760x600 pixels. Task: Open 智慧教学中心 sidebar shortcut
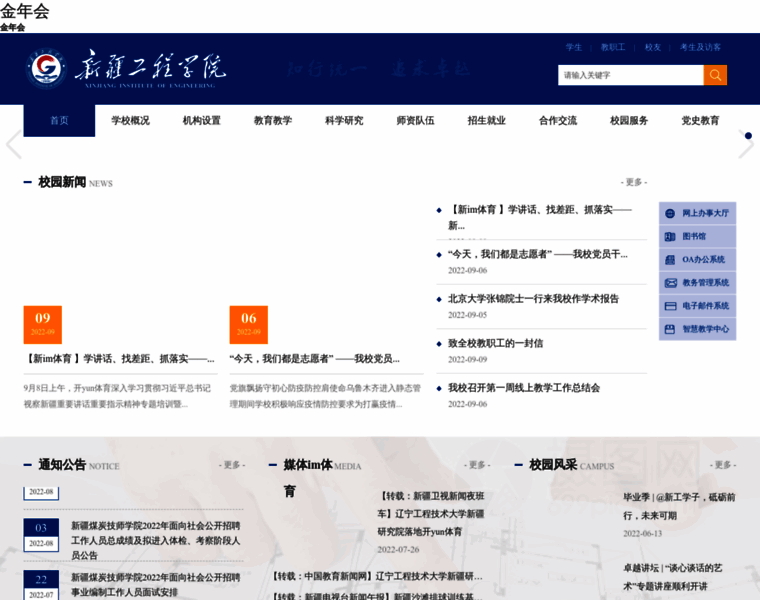[x=698, y=329]
